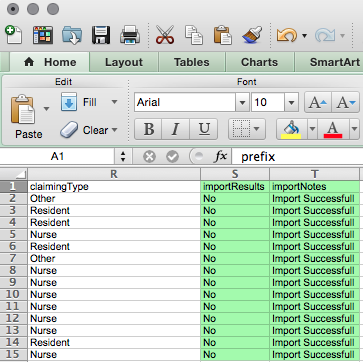Image resolution: width=363 pixels, height=362 pixels.
Task: Click the Name Box showing A1
Action: click(57, 156)
